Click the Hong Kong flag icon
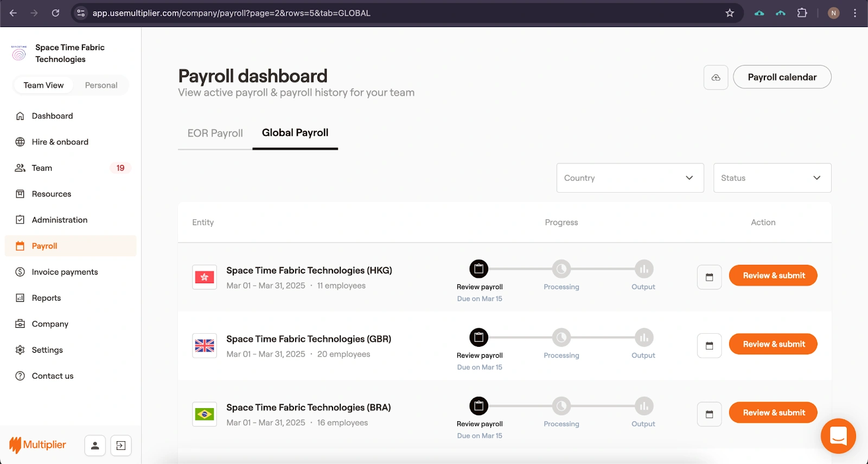 pyautogui.click(x=205, y=277)
